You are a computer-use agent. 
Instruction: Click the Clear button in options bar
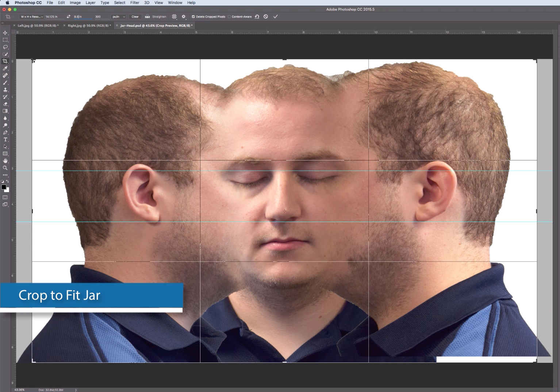[x=135, y=16]
